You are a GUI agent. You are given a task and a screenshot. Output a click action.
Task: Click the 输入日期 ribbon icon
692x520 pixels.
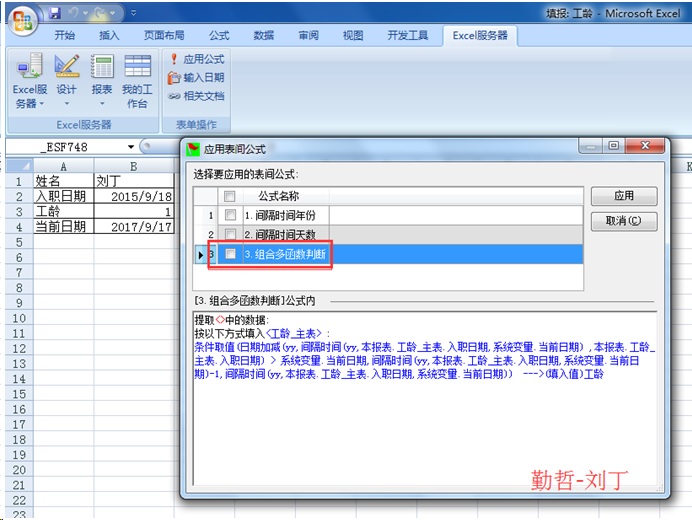point(174,77)
